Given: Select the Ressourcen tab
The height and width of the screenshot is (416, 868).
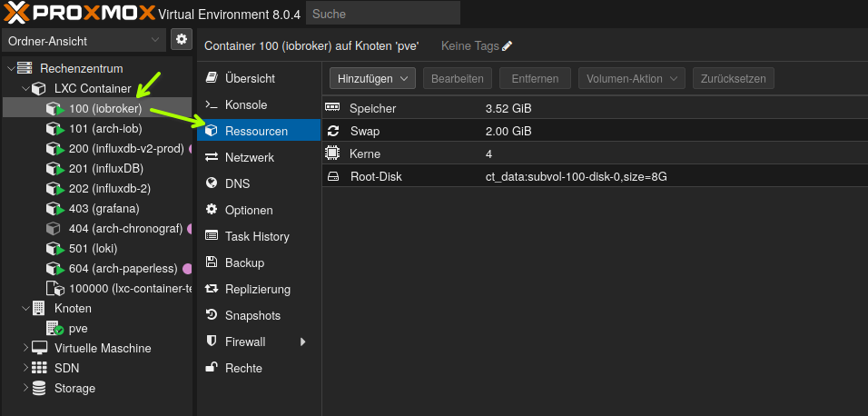Looking at the screenshot, I should [x=259, y=132].
